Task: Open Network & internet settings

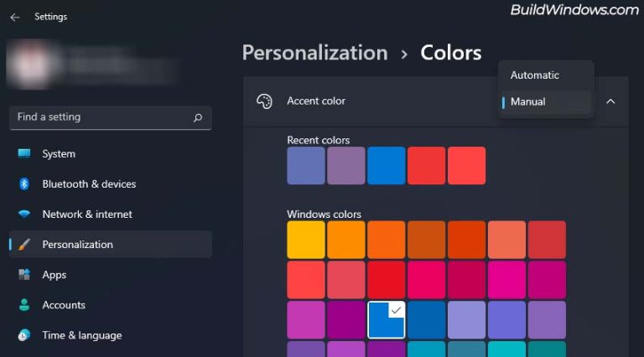Action: click(110, 214)
